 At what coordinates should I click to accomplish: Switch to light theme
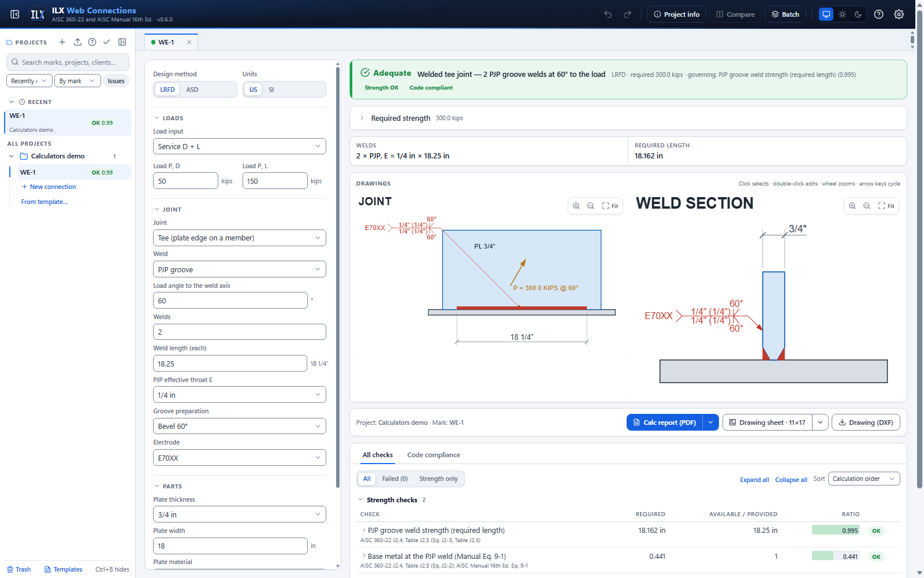pos(843,14)
